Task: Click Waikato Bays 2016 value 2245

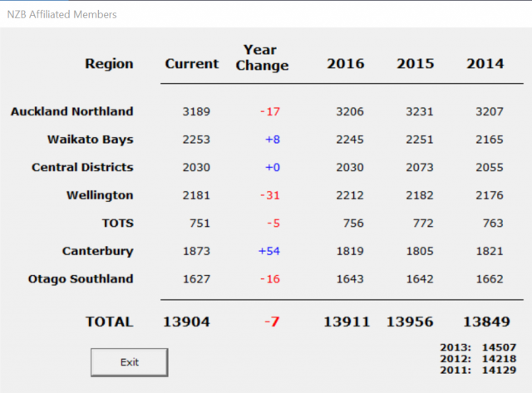Action: tap(350, 140)
